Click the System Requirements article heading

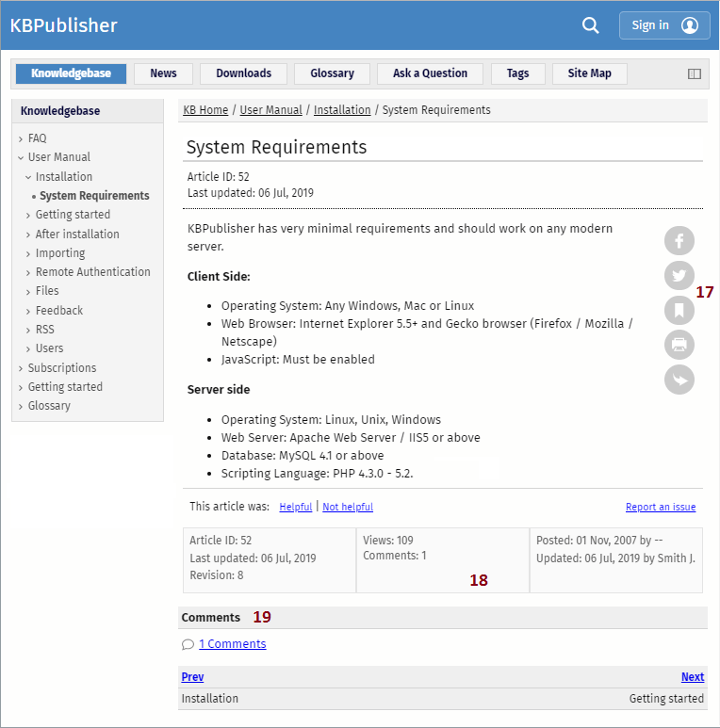[x=276, y=147]
